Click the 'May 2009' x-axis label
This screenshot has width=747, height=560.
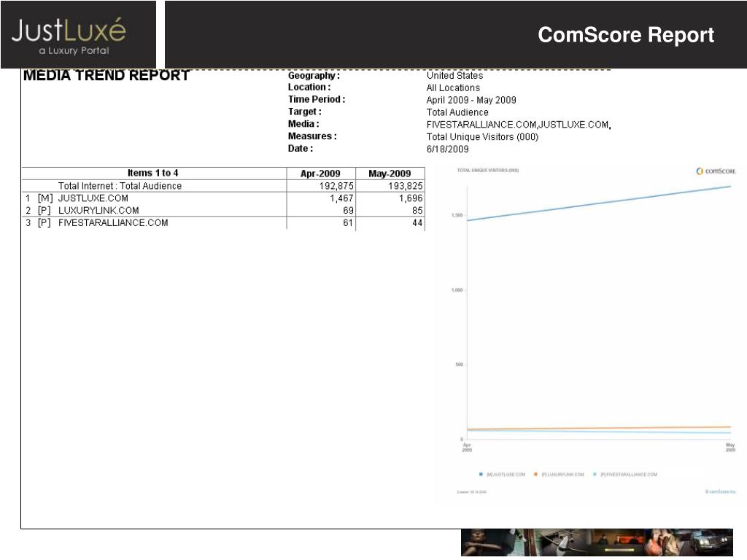(730, 447)
